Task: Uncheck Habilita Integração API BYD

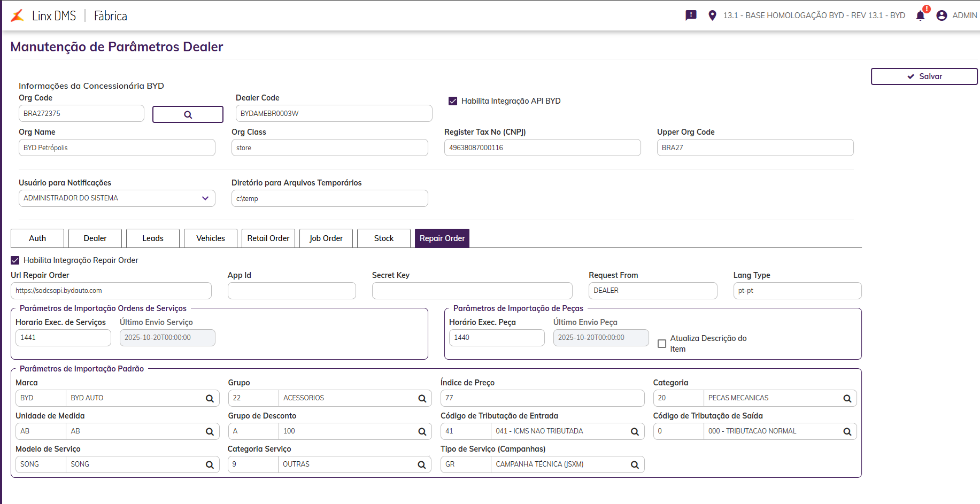Action: point(453,101)
